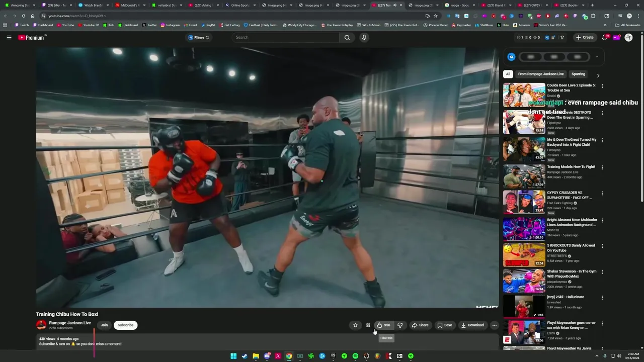Expand the IQ panel chevron
This screenshot has width=644, height=362.
tap(597, 57)
